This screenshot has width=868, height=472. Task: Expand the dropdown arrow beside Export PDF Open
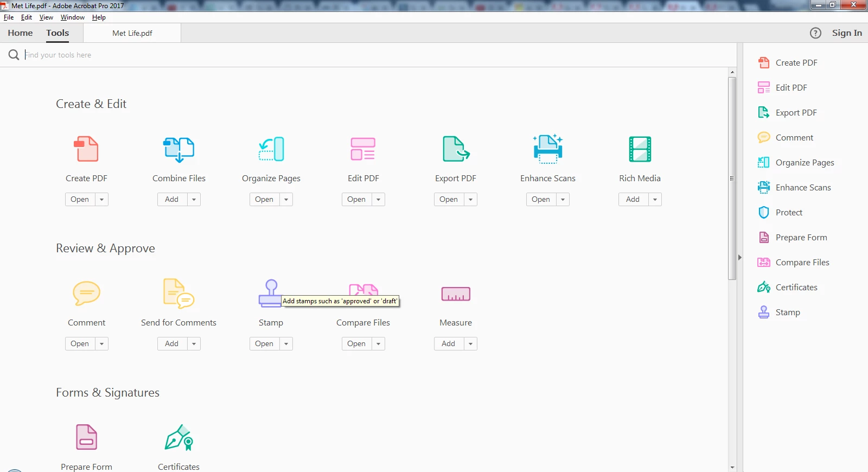pos(470,200)
